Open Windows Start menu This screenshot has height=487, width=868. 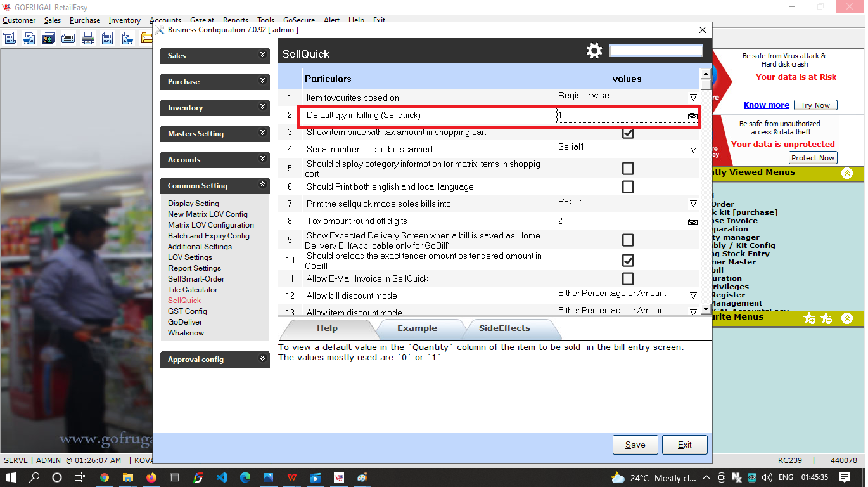click(11, 477)
